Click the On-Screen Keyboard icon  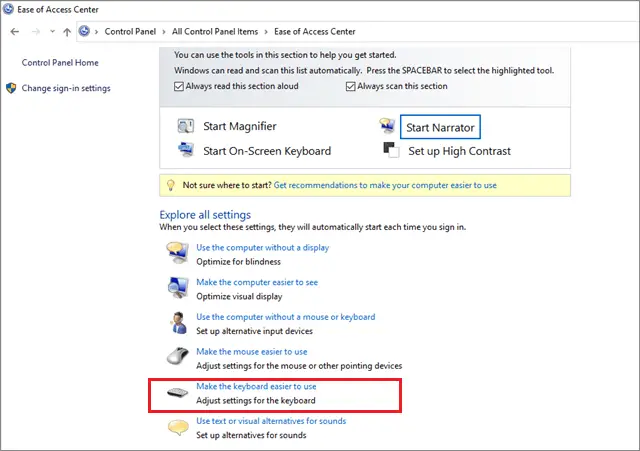(x=186, y=150)
